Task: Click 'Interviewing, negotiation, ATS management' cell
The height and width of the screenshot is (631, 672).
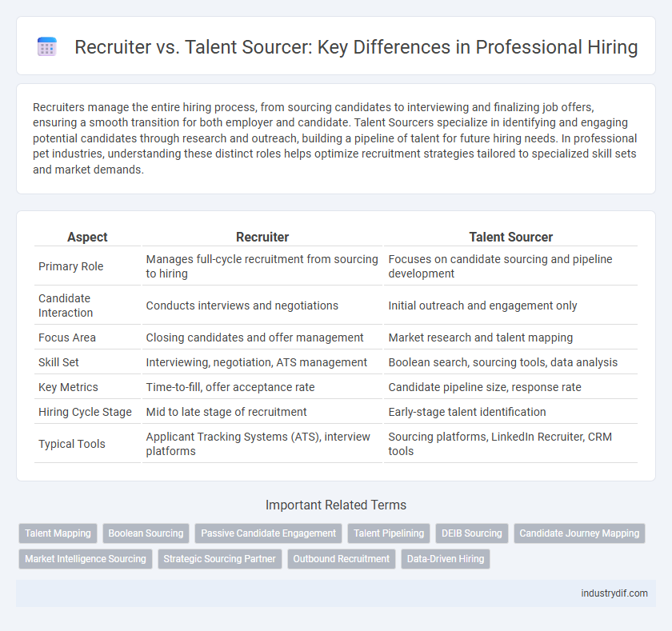Action: 262,362
